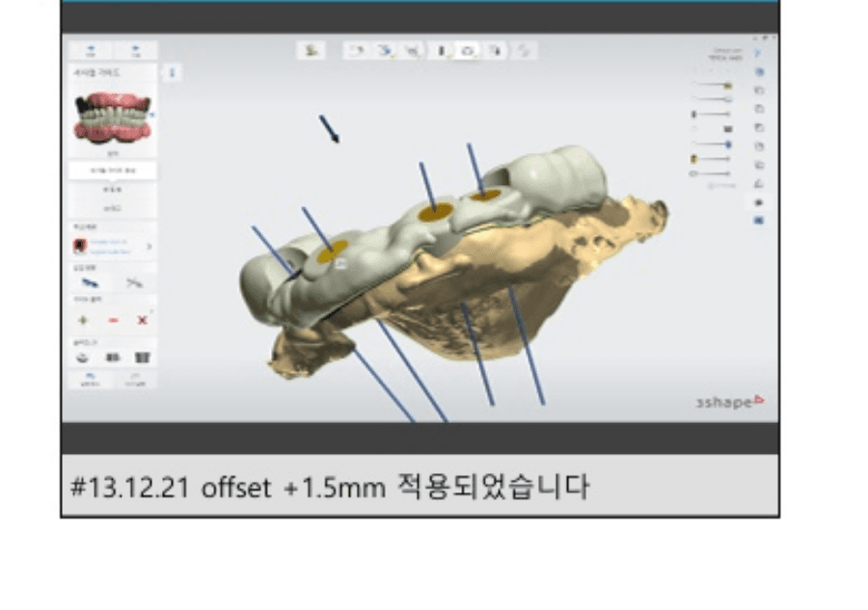Switch to the blue bottom-left panel tab

(91, 379)
